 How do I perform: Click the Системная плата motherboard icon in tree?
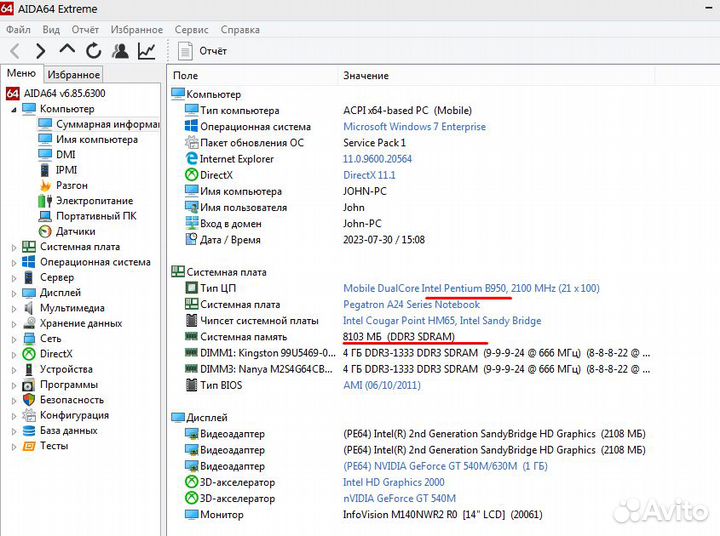(x=29, y=247)
